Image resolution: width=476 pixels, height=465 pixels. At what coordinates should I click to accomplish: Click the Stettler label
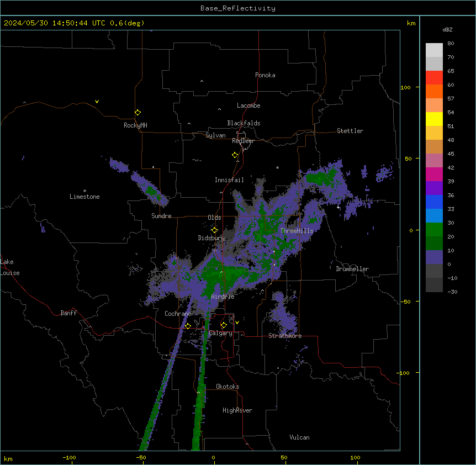click(350, 131)
